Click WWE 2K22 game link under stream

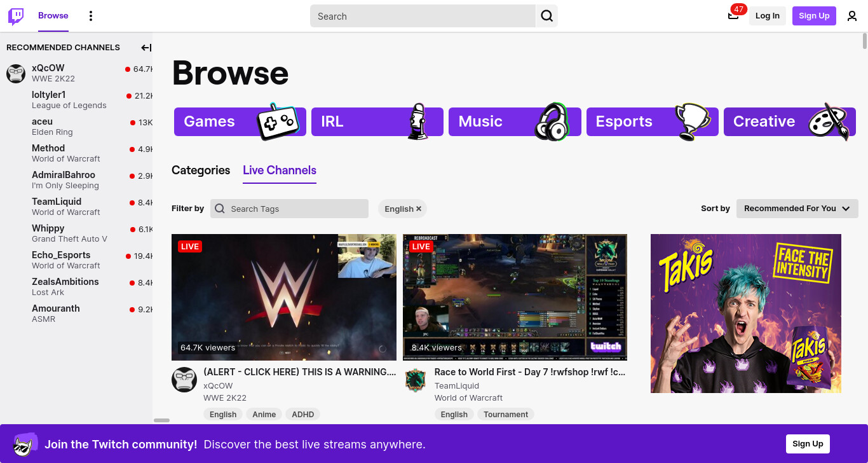click(x=225, y=397)
